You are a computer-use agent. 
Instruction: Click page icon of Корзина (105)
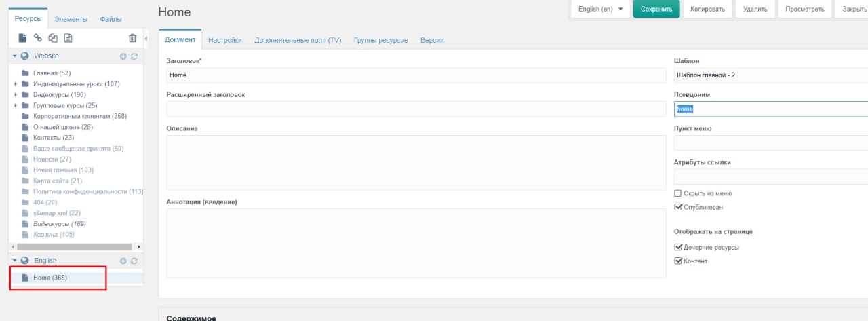[x=25, y=235]
